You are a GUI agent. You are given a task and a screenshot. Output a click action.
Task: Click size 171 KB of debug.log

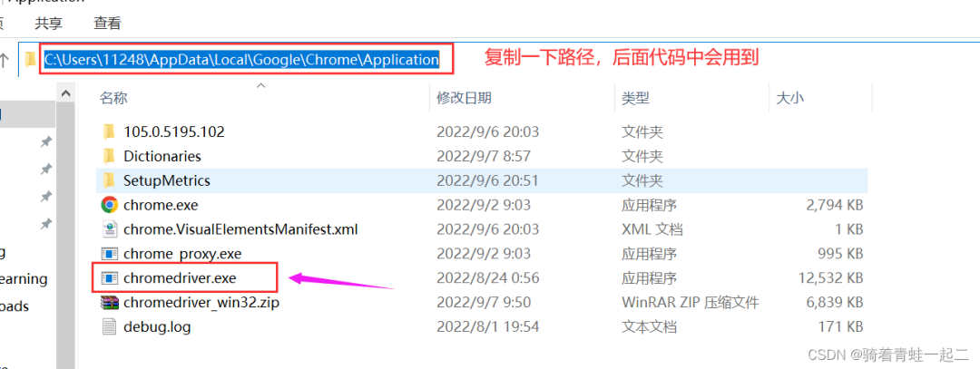pyautogui.click(x=840, y=326)
